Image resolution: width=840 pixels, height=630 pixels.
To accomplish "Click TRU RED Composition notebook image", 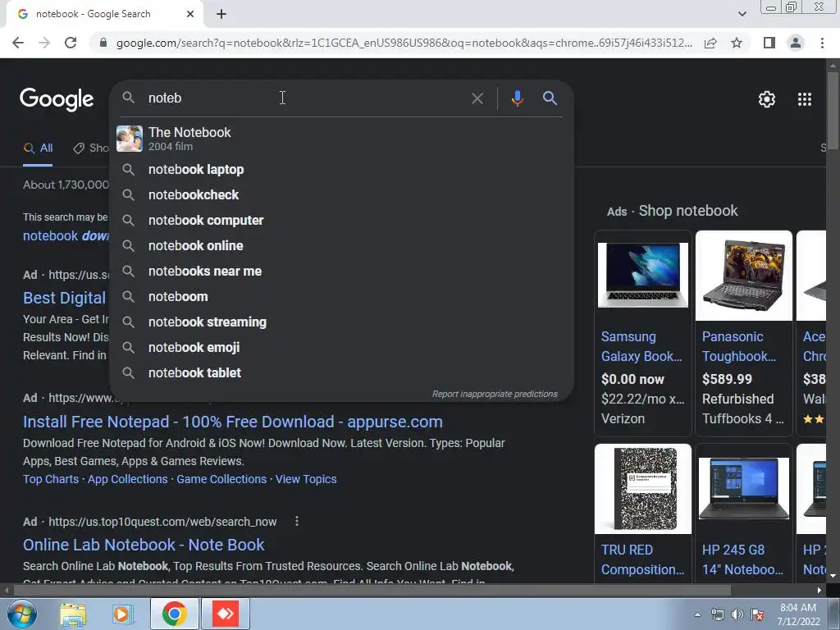I will coord(643,489).
